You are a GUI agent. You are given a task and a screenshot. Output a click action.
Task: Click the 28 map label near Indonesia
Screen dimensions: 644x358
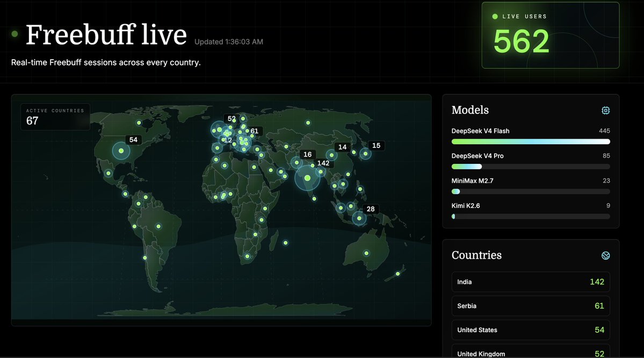click(x=371, y=209)
